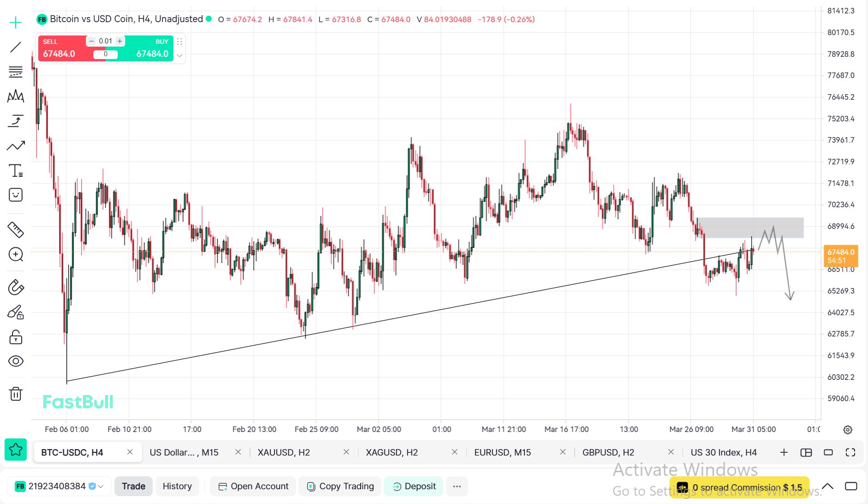Viewport: 868px width, 504px height.
Task: Toggle drawings visibility with eye icon
Action: pos(16,361)
